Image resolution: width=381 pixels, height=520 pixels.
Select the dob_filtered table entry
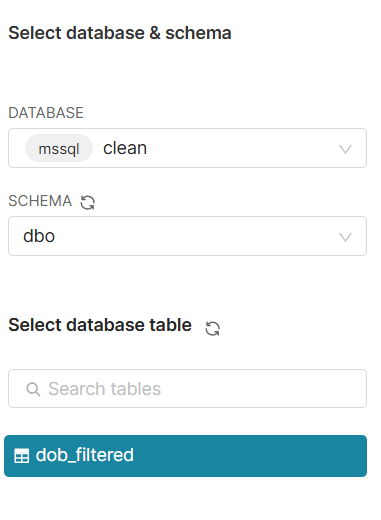click(x=185, y=456)
